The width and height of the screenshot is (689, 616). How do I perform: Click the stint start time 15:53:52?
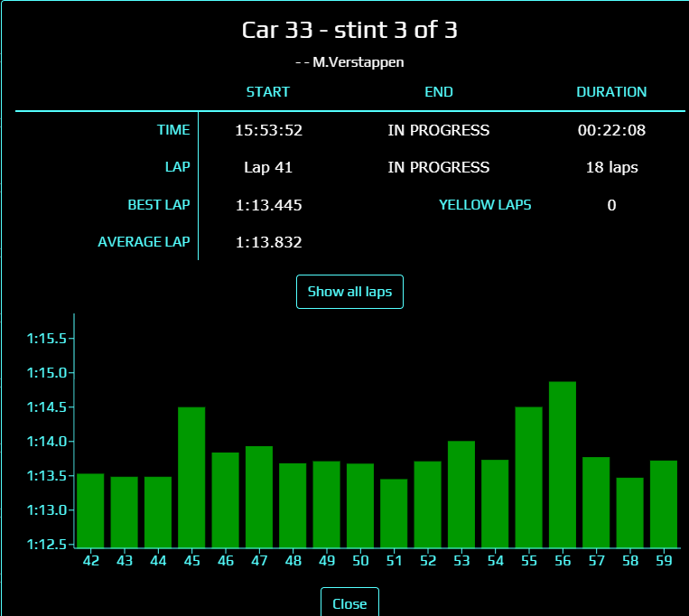268,130
